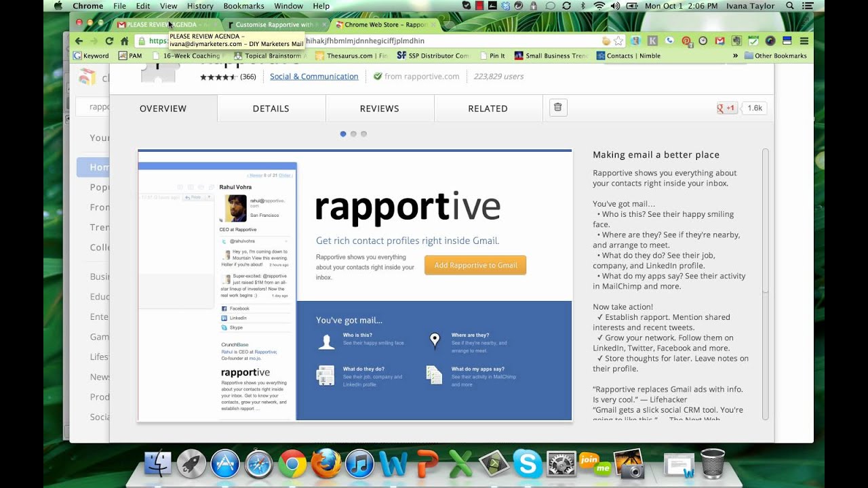The width and height of the screenshot is (868, 488).
Task: Click the volume icon in menu bar
Action: pos(615,6)
